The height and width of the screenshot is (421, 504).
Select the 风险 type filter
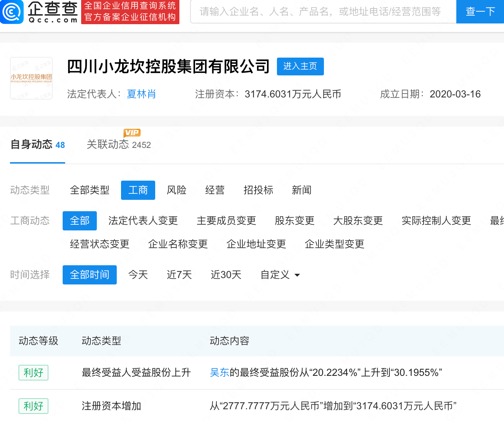point(177,190)
